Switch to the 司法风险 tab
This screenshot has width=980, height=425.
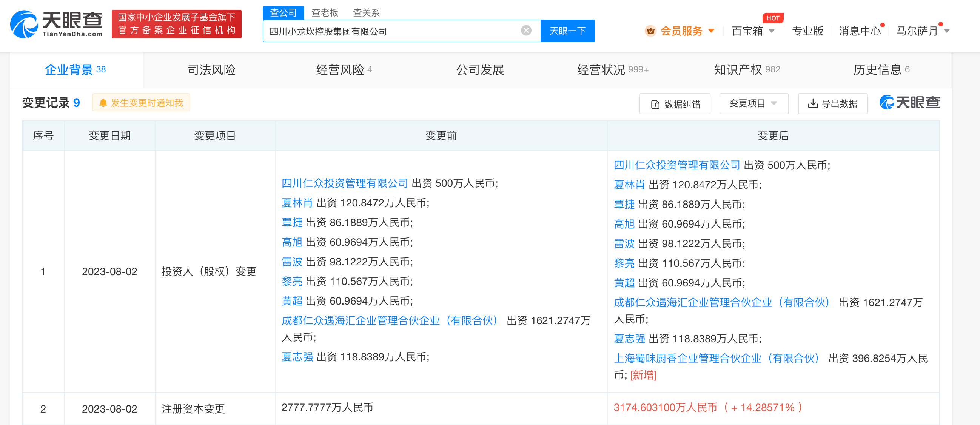[211, 70]
